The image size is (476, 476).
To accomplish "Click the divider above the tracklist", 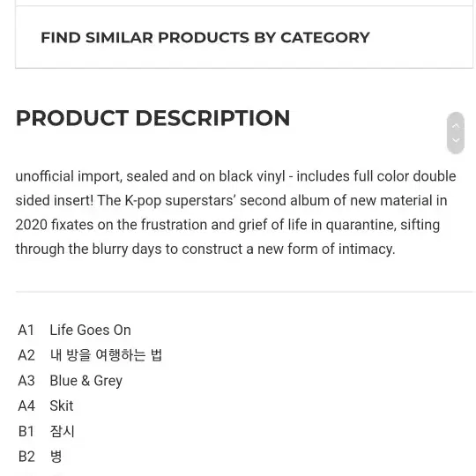I will [244, 292].
